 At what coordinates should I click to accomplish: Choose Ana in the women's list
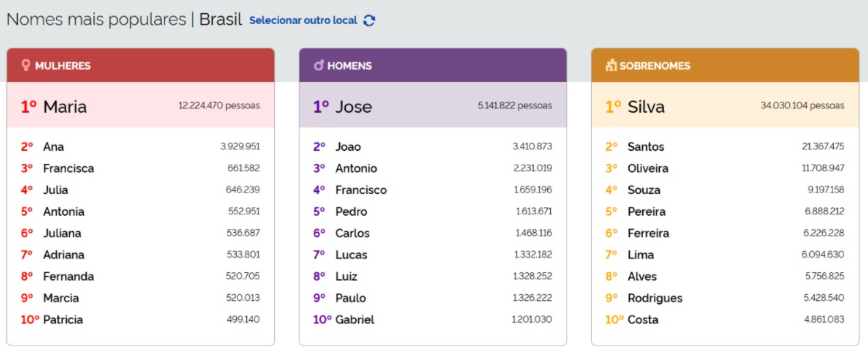(53, 147)
